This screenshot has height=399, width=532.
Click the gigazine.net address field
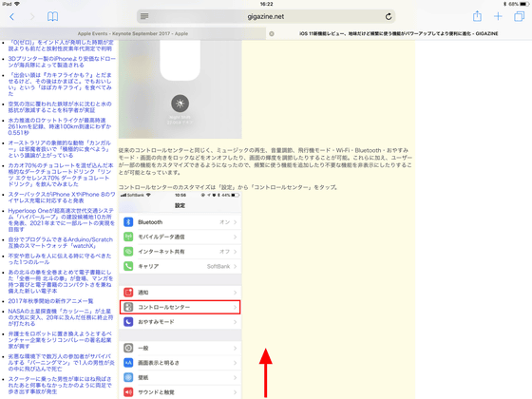[x=266, y=16]
